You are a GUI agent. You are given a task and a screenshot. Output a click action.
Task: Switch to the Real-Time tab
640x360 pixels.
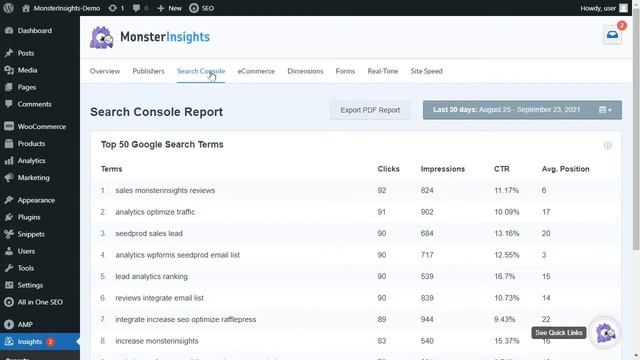[383, 71]
